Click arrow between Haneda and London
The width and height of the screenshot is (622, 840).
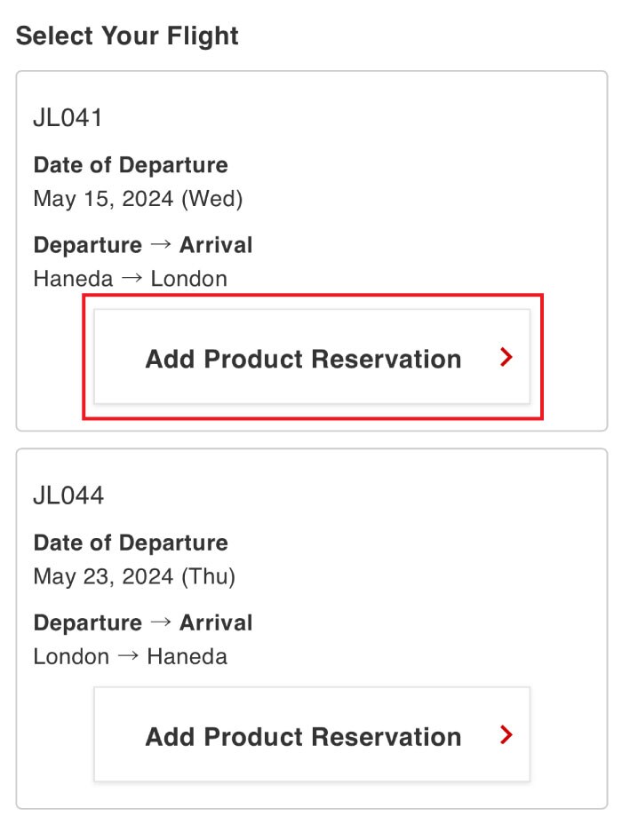[132, 279]
